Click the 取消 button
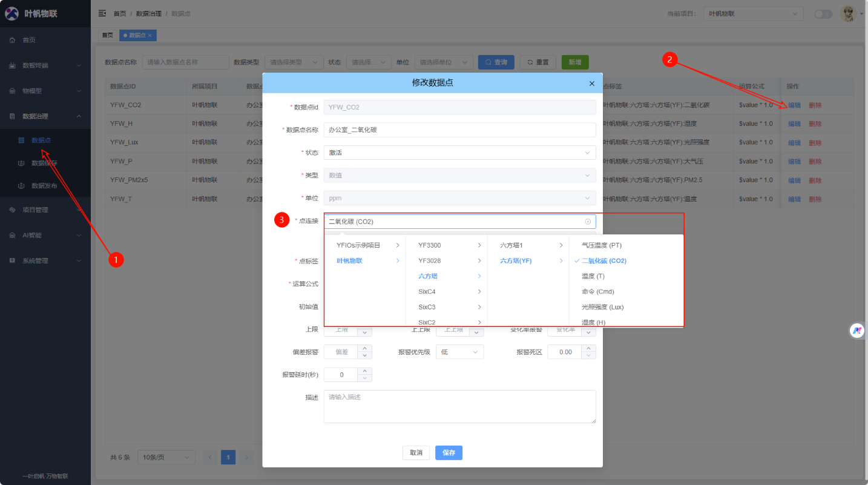Screen dimensions: 868x485 [416, 453]
